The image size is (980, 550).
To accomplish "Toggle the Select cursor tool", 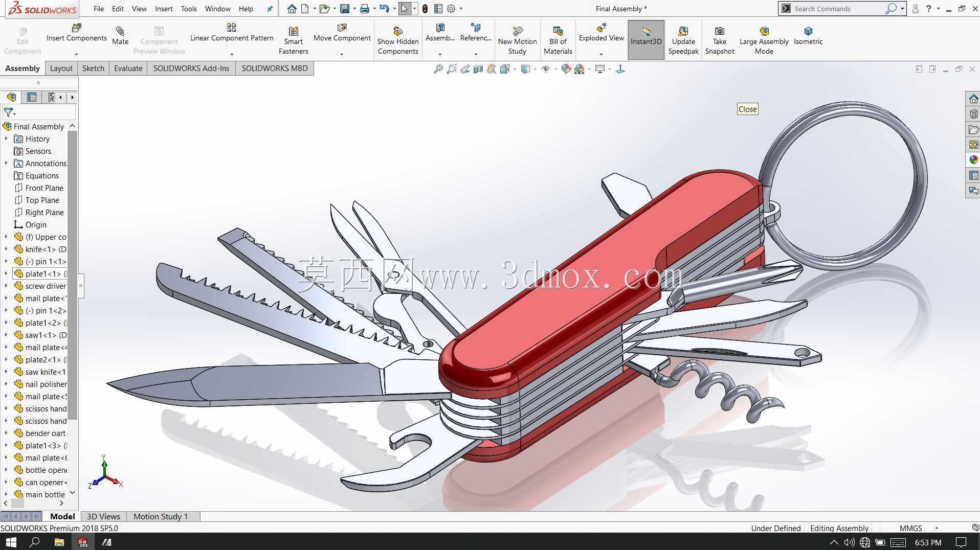I will coord(405,9).
